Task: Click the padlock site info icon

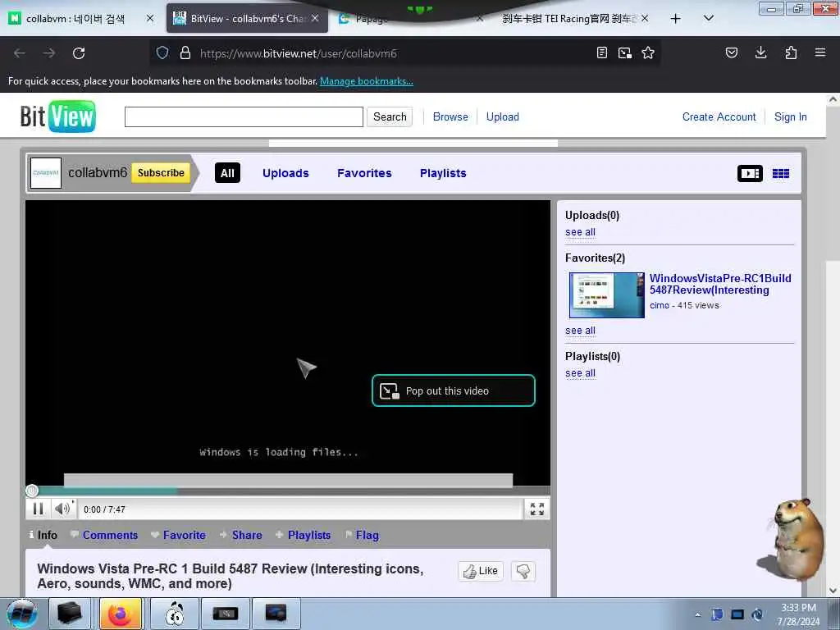Action: pyautogui.click(x=185, y=52)
